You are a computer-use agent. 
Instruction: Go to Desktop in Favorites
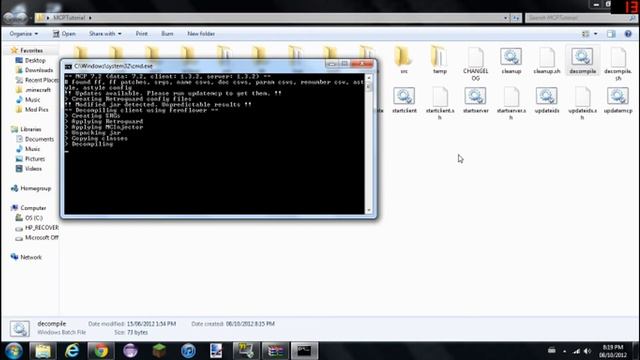[31, 60]
